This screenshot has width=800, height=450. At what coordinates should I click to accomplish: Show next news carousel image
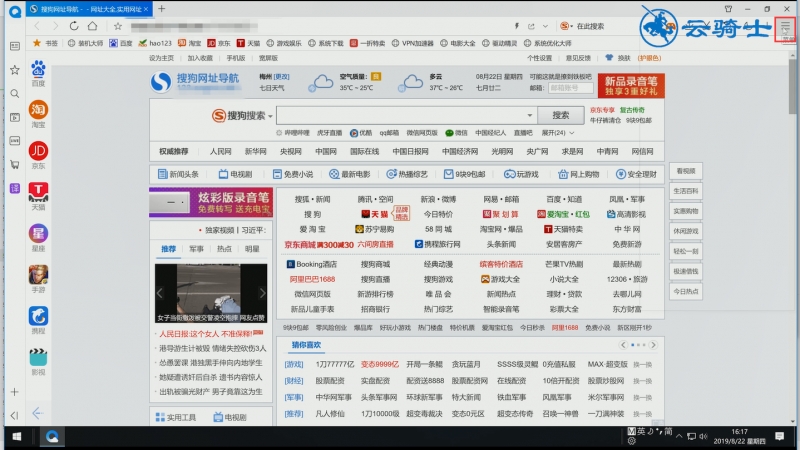click(x=262, y=293)
